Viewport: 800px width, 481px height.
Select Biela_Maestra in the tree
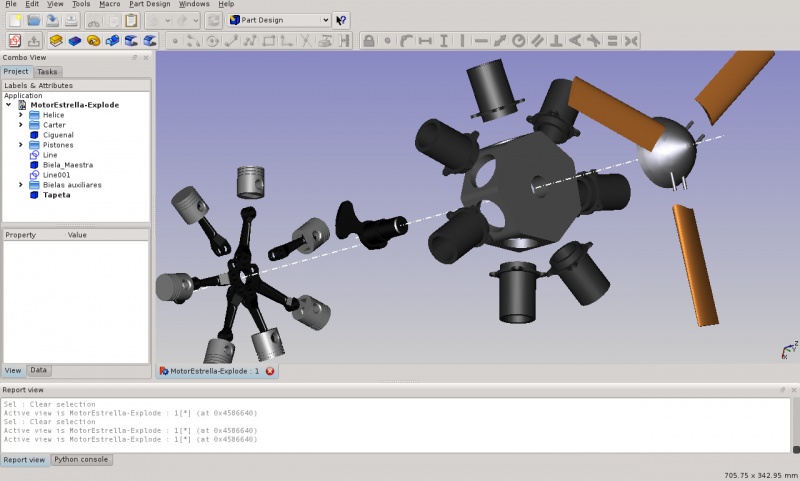pos(67,165)
